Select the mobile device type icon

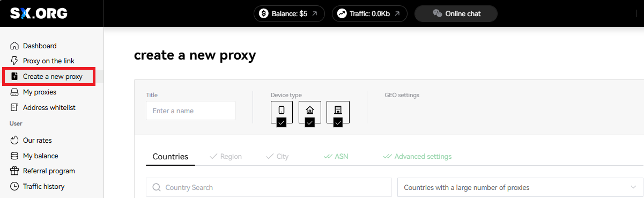click(x=282, y=110)
